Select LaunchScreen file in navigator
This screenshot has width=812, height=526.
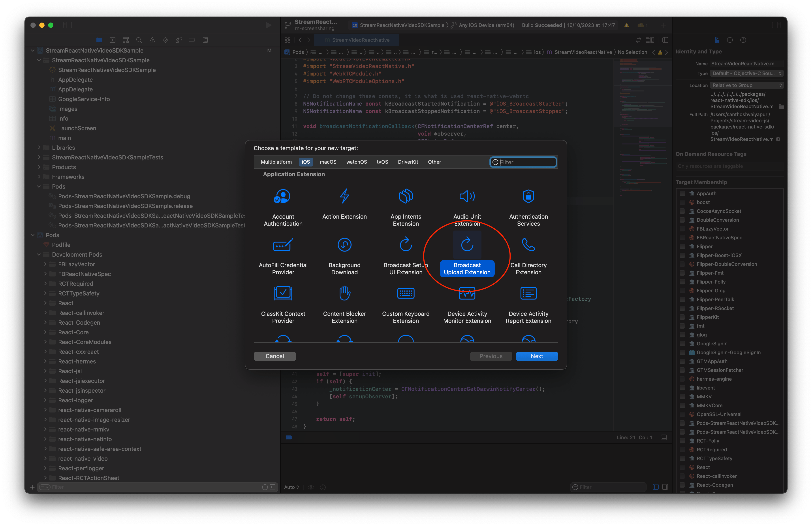[x=77, y=128]
